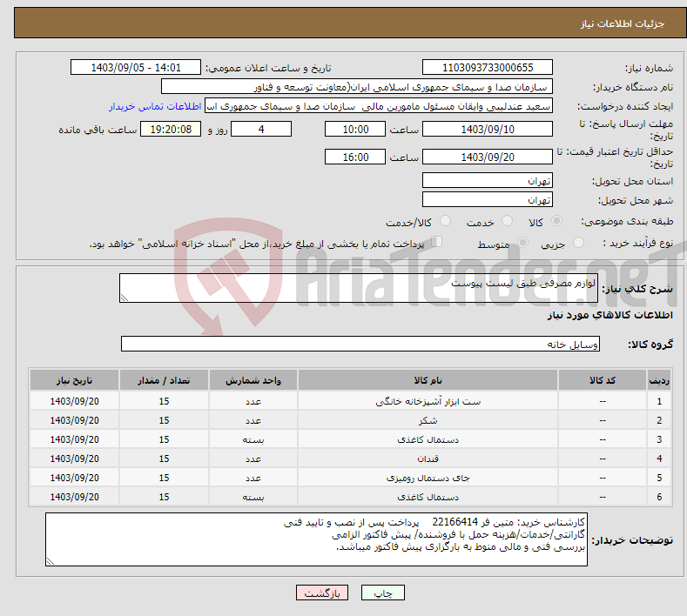The image size is (687, 616).
Task: Click the اطلاعات کالاهای مورد نیاز section heading
Action: click(610, 315)
